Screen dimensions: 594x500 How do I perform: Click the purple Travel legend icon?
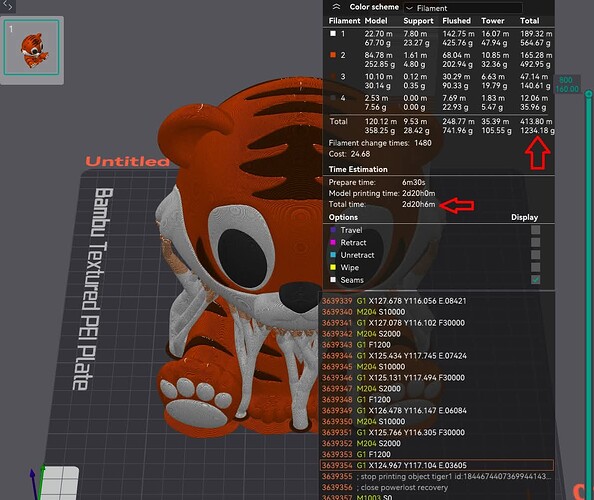tap(333, 230)
